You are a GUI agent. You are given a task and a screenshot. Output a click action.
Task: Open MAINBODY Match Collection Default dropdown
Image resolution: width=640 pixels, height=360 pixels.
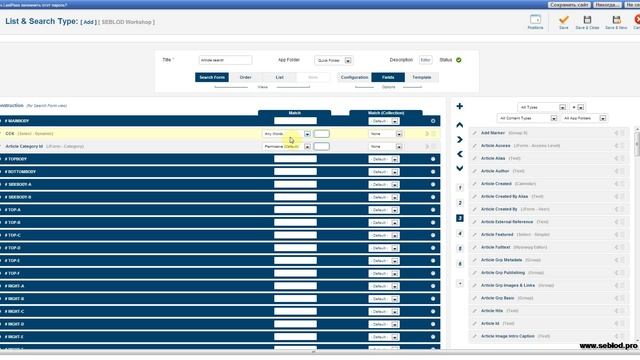pos(383,121)
